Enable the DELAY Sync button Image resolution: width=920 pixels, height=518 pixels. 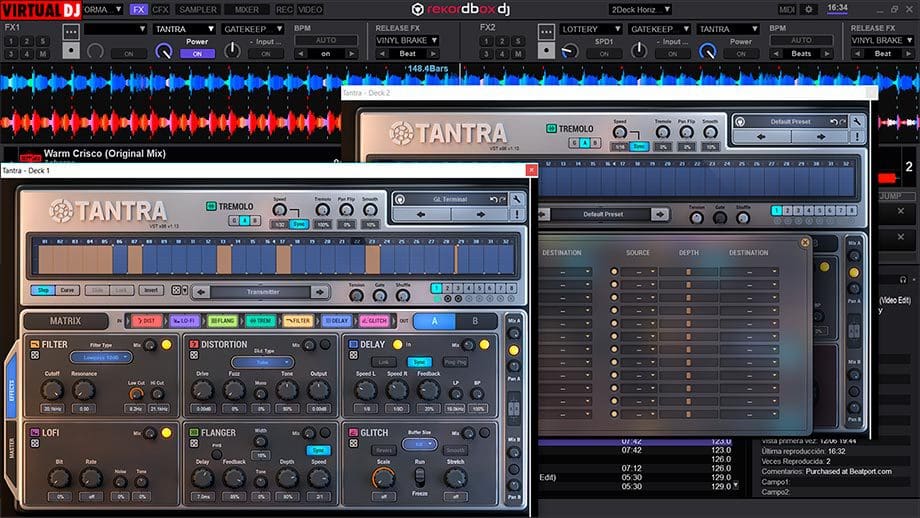pos(419,362)
